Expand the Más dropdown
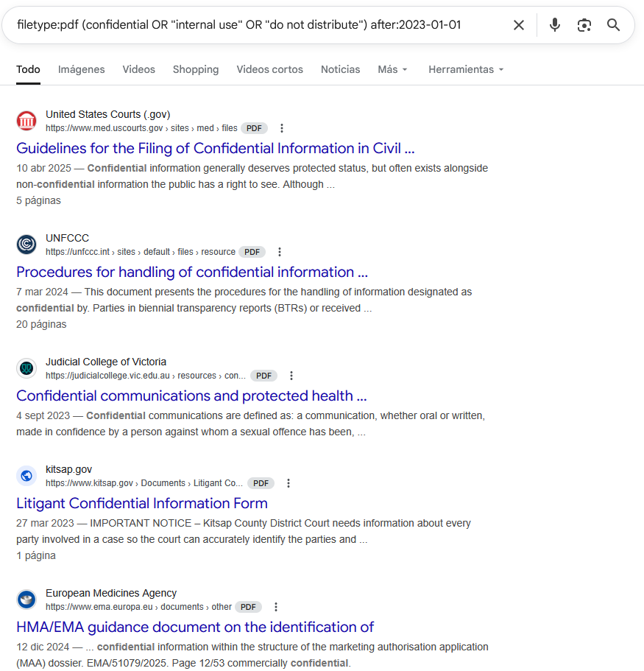This screenshot has width=644, height=671. click(392, 69)
